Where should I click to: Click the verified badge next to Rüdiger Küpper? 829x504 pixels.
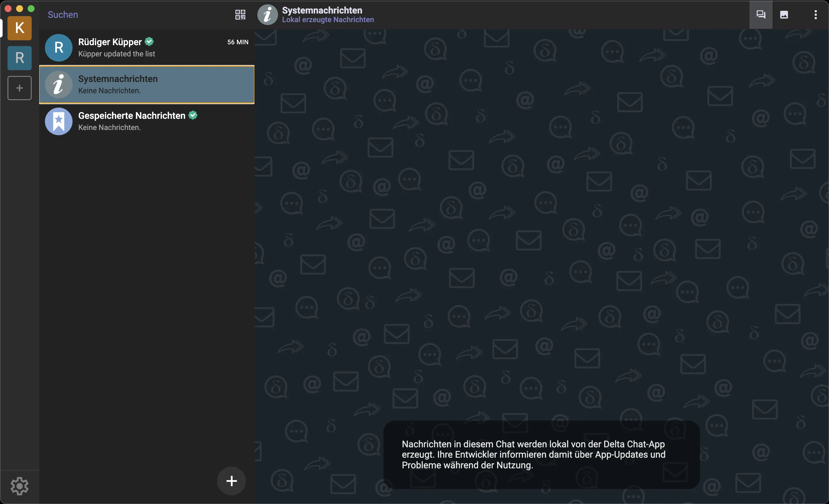click(149, 41)
